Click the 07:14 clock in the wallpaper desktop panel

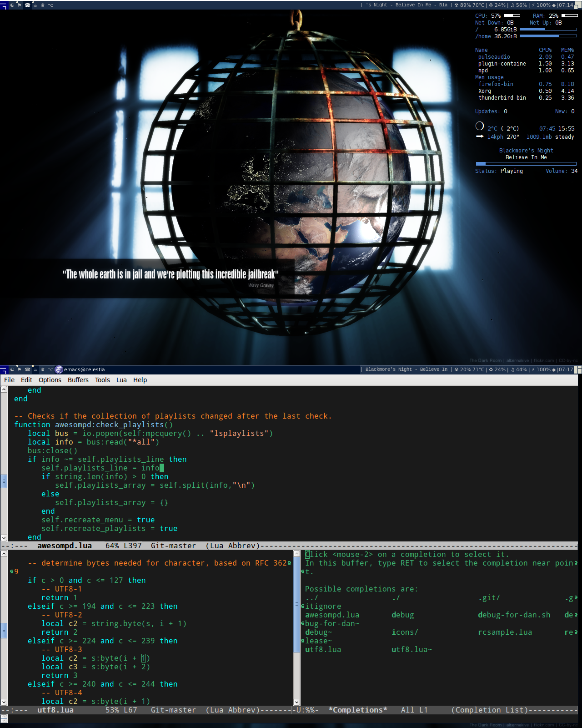click(x=566, y=5)
